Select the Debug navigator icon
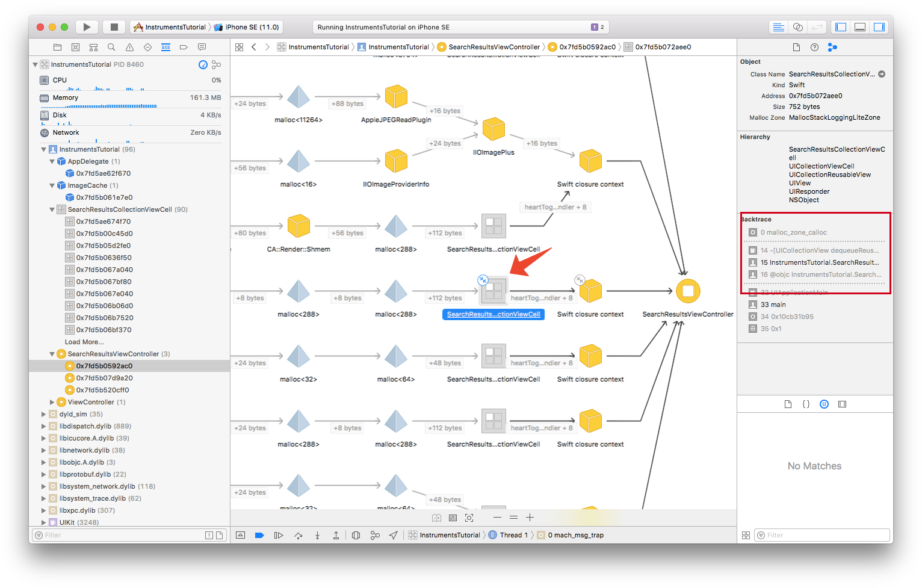This screenshot has height=588, width=922. (166, 47)
